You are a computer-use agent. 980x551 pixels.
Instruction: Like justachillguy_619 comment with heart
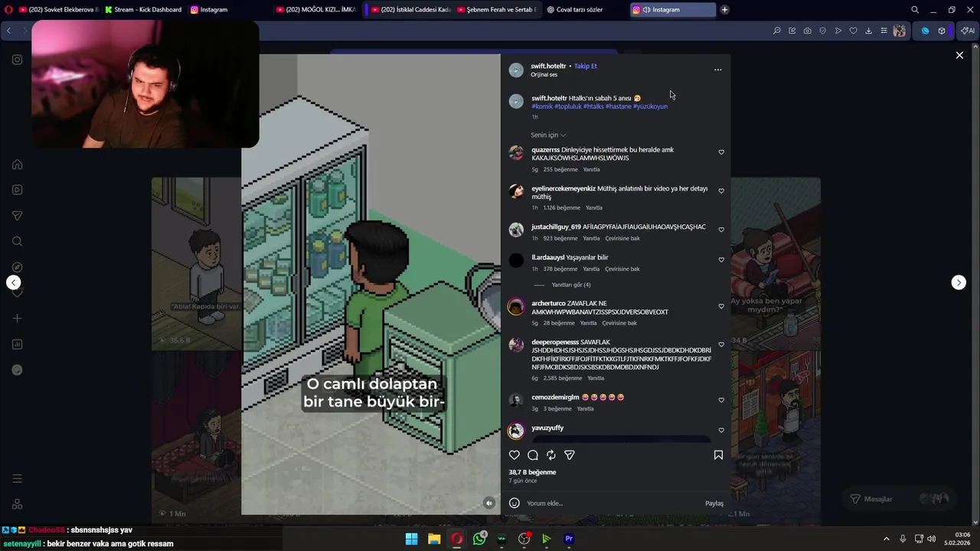point(721,229)
